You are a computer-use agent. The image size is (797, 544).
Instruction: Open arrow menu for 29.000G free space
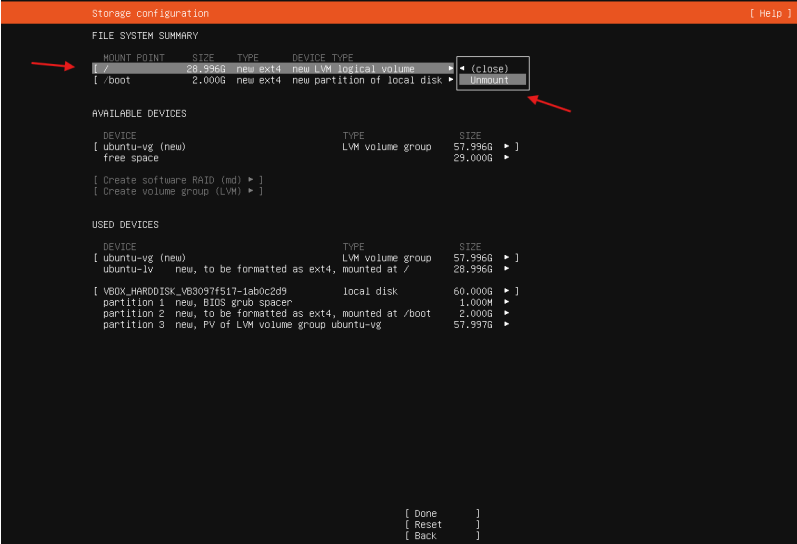coord(507,158)
